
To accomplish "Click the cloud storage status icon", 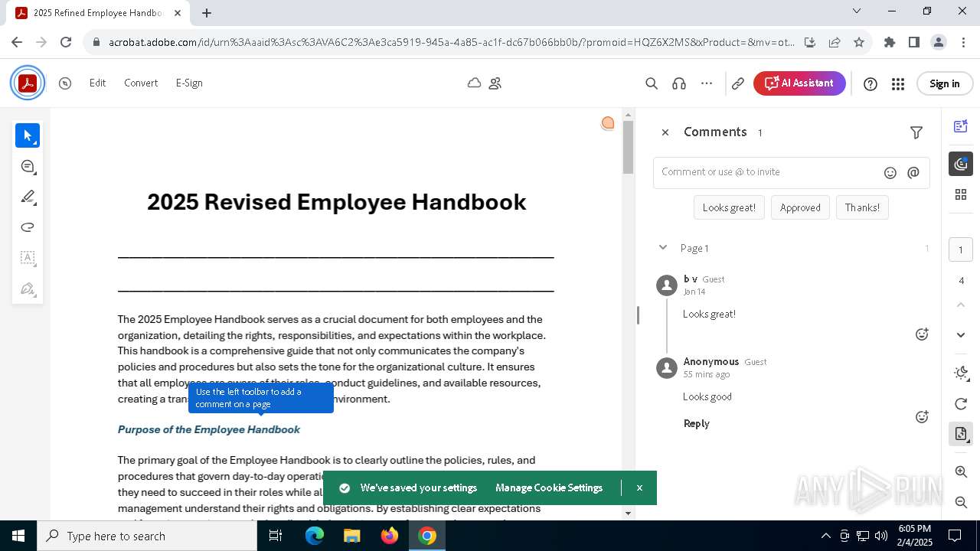I will pos(474,83).
